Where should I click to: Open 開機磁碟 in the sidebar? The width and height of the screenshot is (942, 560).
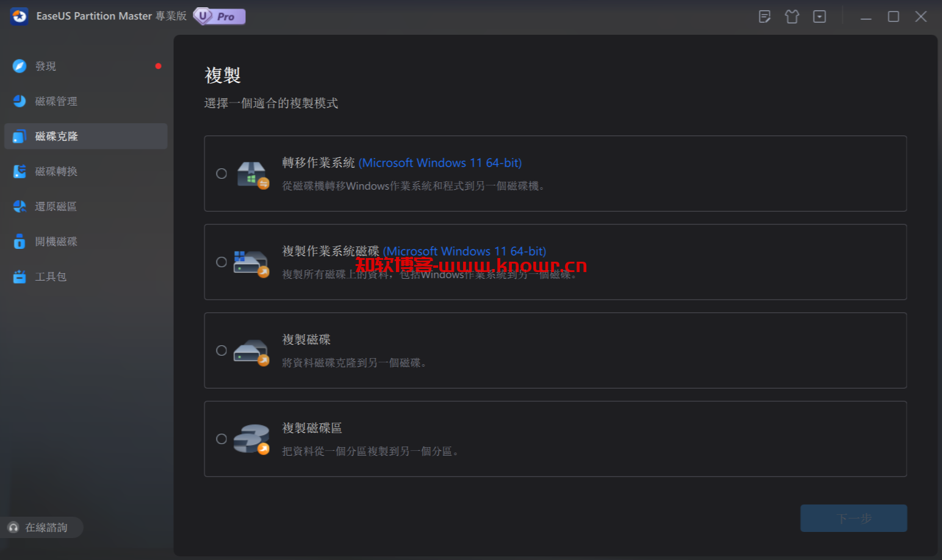pyautogui.click(x=86, y=242)
